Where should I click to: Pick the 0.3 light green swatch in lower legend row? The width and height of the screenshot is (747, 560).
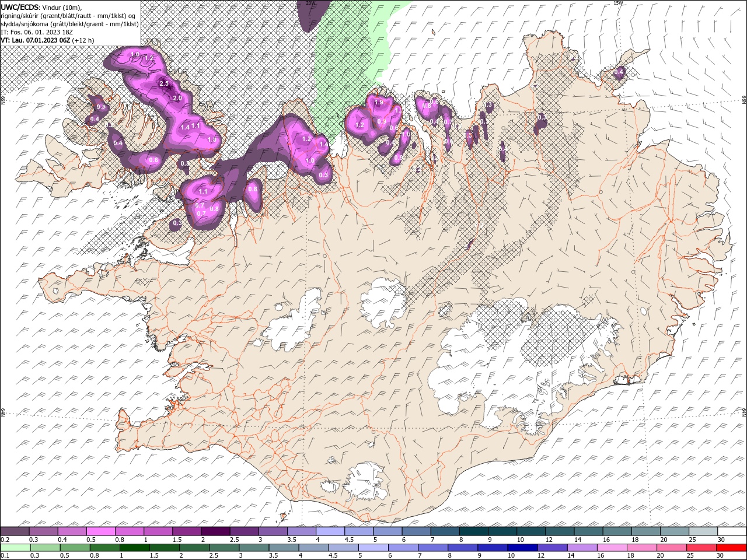click(46, 548)
